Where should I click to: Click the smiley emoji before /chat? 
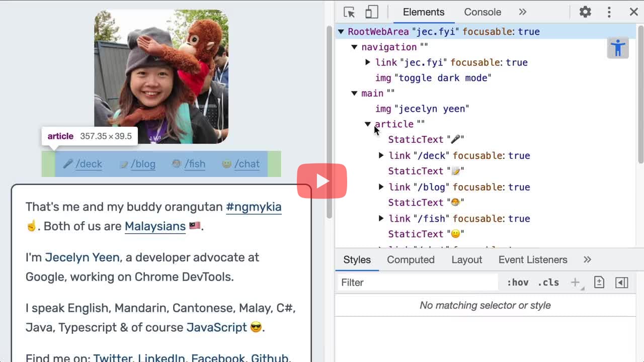click(x=226, y=164)
